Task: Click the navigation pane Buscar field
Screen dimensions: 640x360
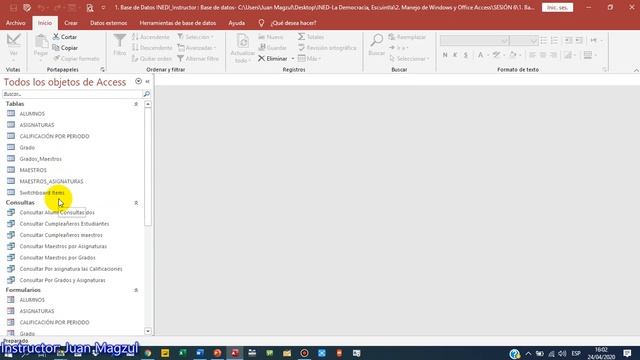Action: click(72, 94)
